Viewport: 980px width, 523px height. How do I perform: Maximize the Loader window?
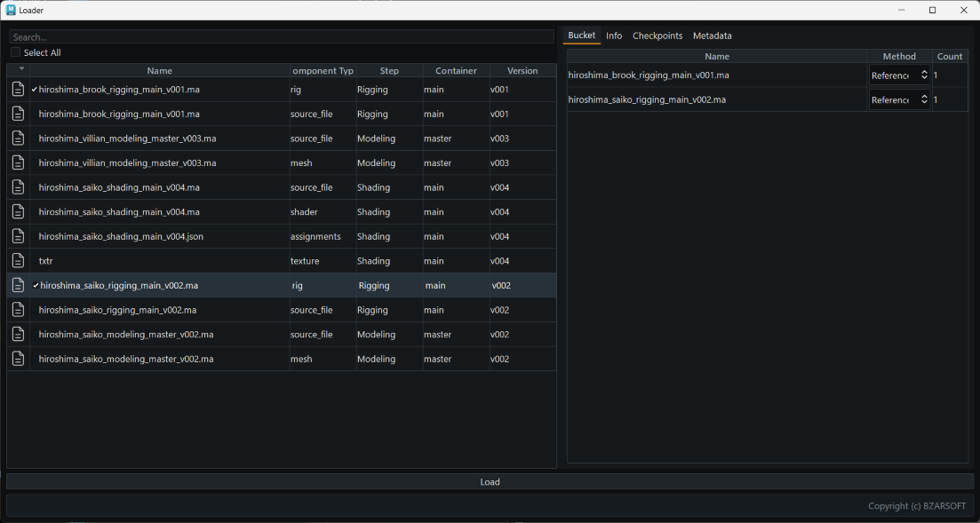[933, 10]
